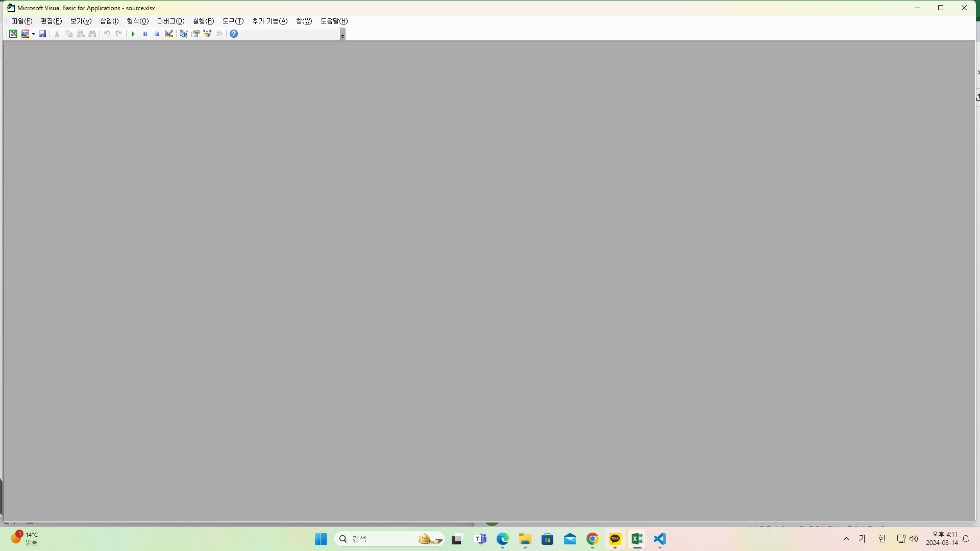Open the 실행(R) menu
The image size is (980, 551).
point(203,21)
